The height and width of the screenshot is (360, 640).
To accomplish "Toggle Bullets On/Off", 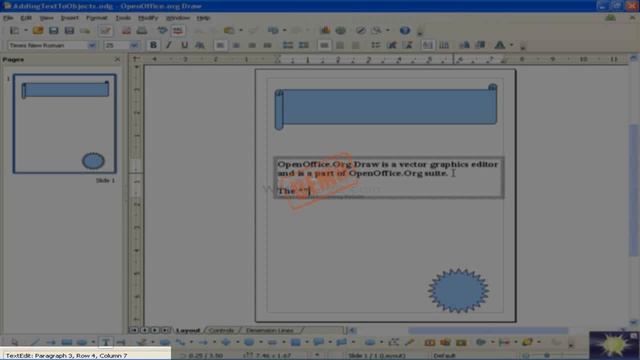I will pos(376,45).
